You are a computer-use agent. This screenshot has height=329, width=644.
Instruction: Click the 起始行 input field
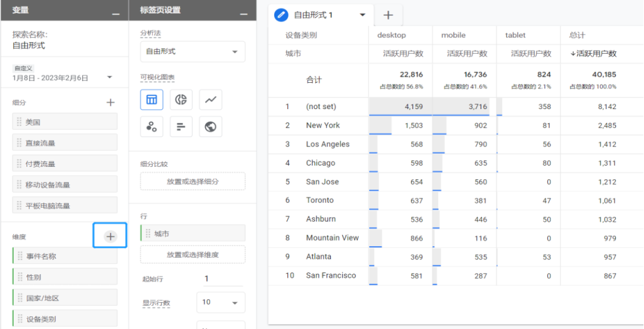[223, 279]
